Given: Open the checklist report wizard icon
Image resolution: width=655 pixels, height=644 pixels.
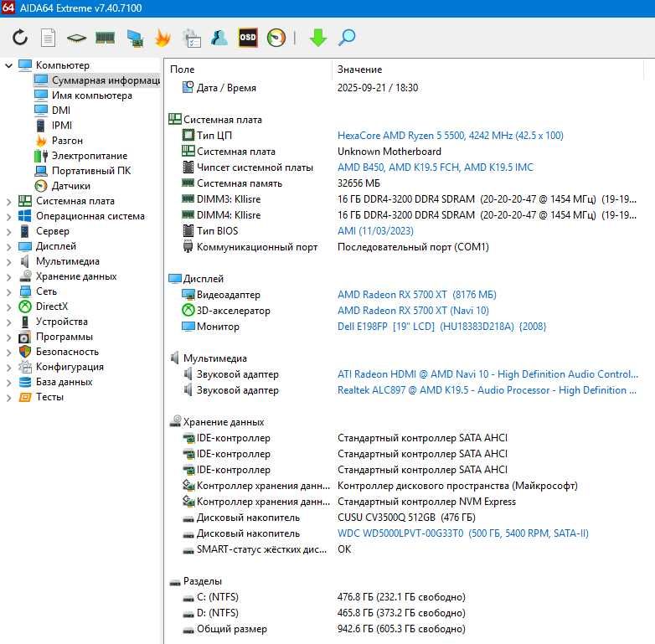Looking at the screenshot, I should pos(192,38).
